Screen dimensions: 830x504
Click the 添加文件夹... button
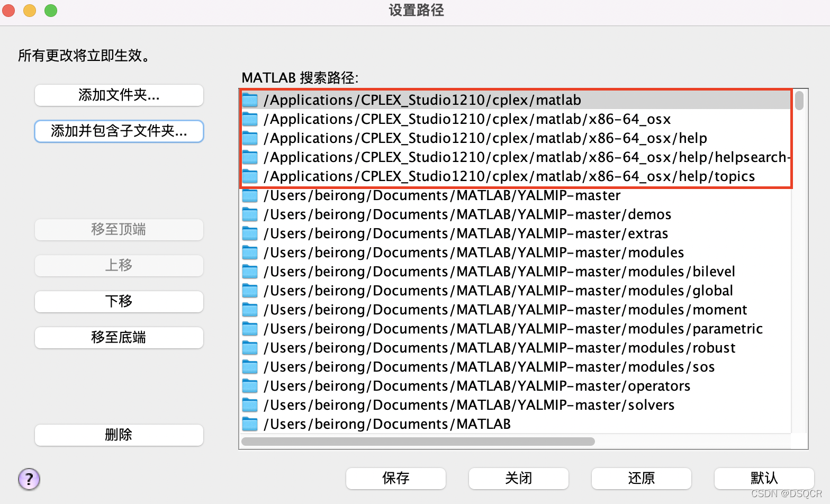coord(119,95)
